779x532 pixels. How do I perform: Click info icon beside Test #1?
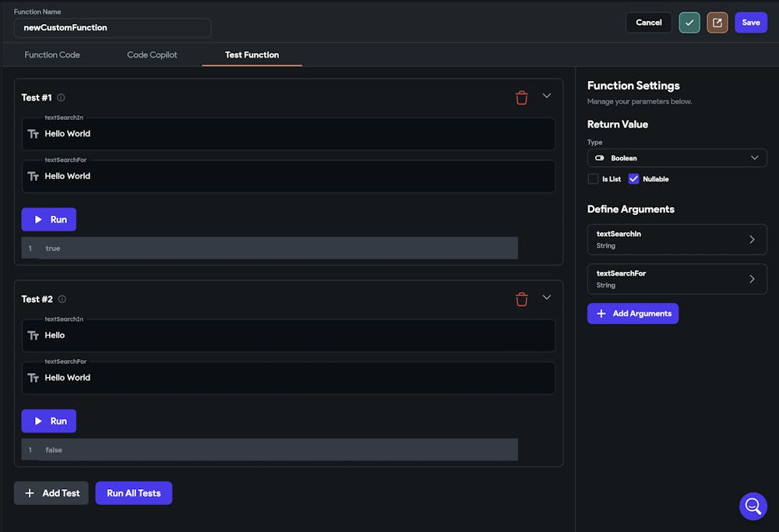tap(61, 97)
